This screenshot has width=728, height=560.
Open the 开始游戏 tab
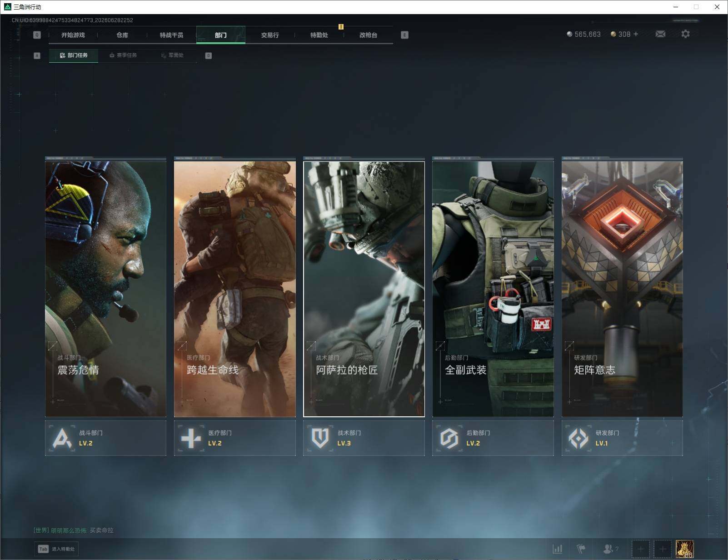coord(73,35)
